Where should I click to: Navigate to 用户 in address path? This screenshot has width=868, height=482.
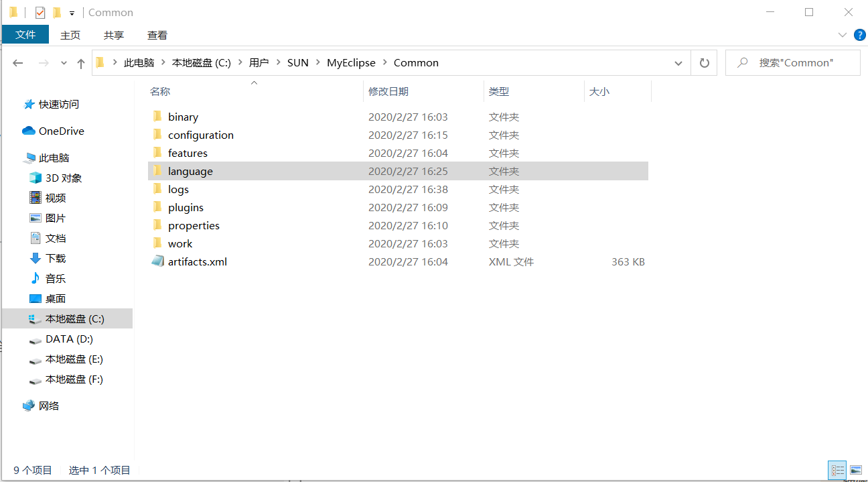click(259, 62)
